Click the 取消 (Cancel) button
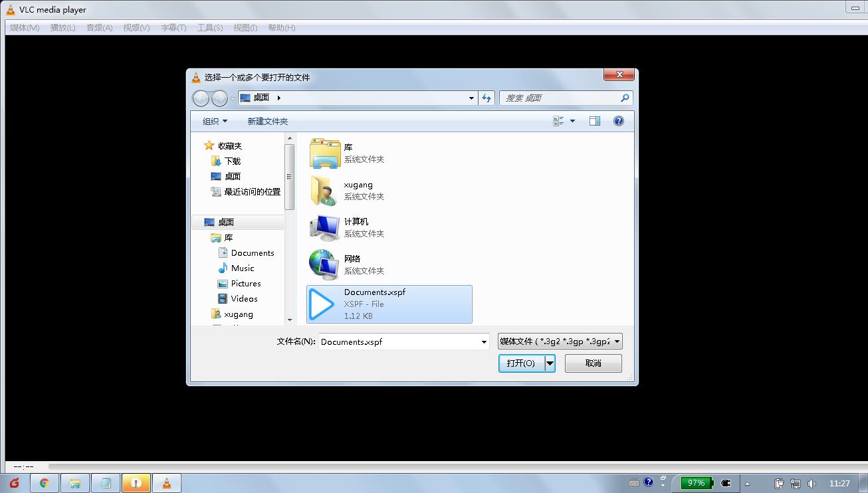 (593, 363)
